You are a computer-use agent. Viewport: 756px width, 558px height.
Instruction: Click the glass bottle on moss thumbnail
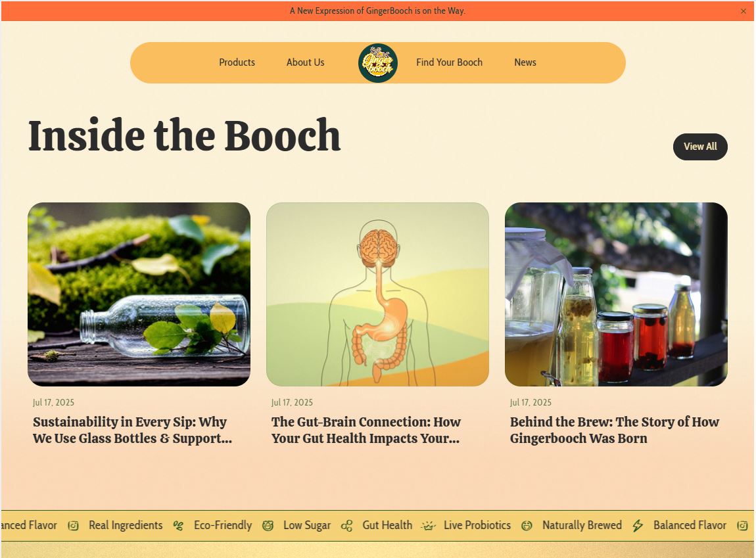pos(139,294)
